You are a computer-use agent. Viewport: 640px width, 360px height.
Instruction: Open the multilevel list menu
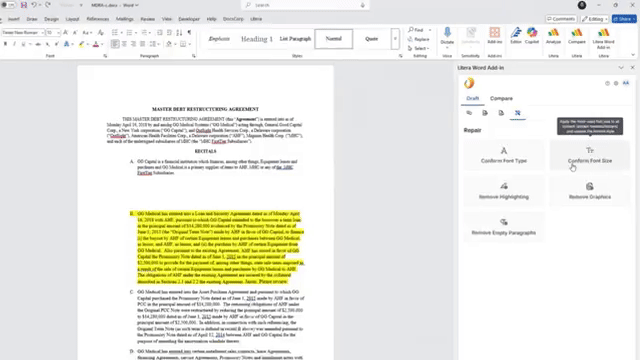[145, 32]
